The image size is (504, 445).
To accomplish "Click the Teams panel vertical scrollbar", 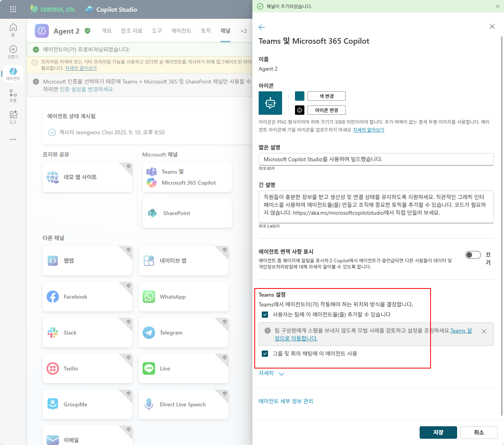I will pos(502,226).
